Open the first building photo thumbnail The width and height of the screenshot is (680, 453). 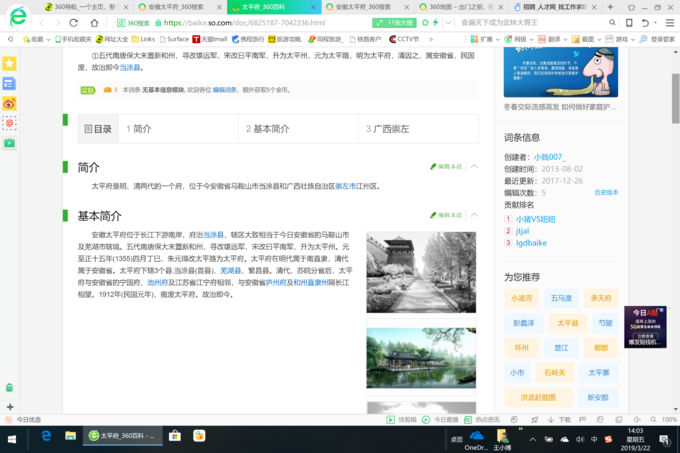pos(421,272)
